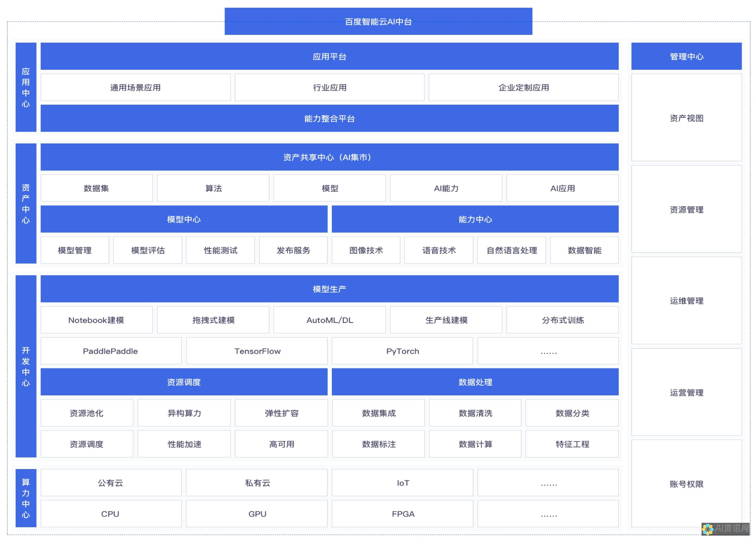Select the 模型中心 module icon
The image size is (756, 542).
(184, 219)
